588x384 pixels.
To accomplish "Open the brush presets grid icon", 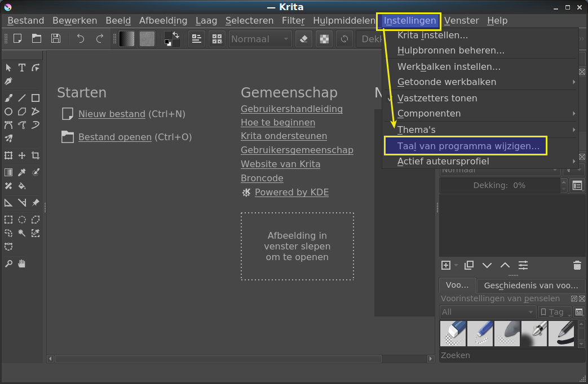I will [x=217, y=39].
